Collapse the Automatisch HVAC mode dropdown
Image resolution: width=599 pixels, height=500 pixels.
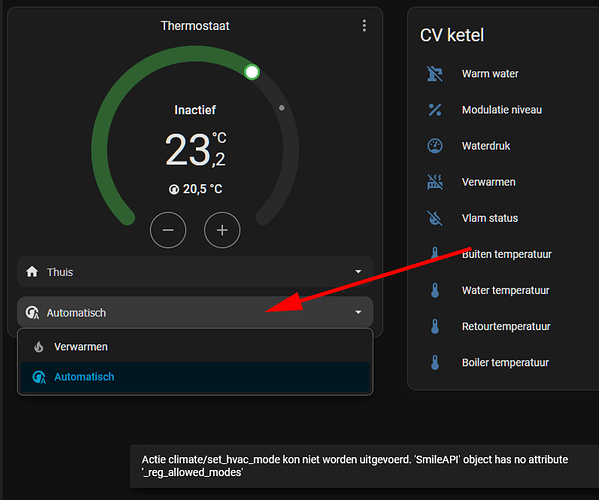[195, 312]
